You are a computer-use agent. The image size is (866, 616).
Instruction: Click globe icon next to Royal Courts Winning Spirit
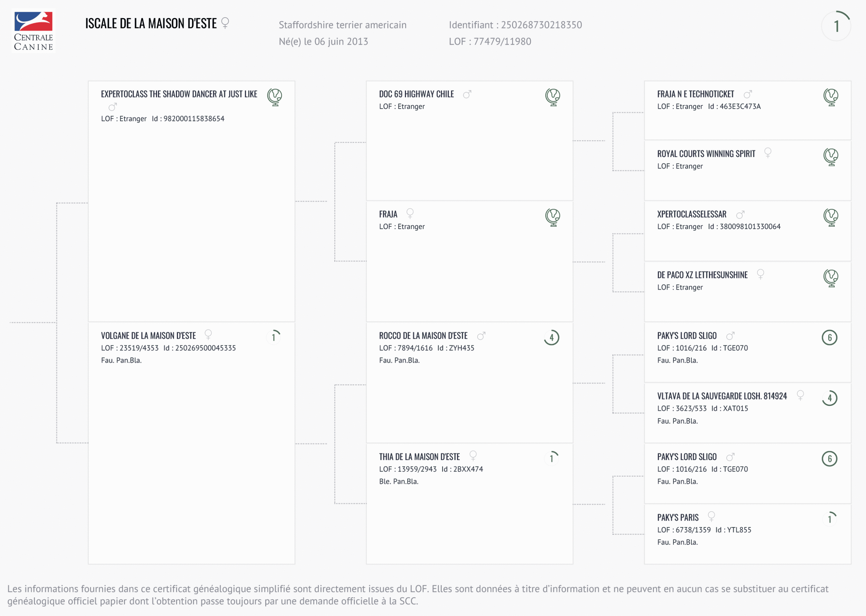click(x=831, y=157)
